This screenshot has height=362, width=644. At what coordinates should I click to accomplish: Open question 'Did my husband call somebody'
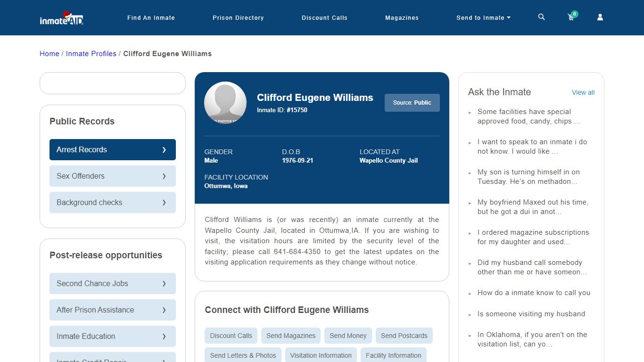coord(532,267)
